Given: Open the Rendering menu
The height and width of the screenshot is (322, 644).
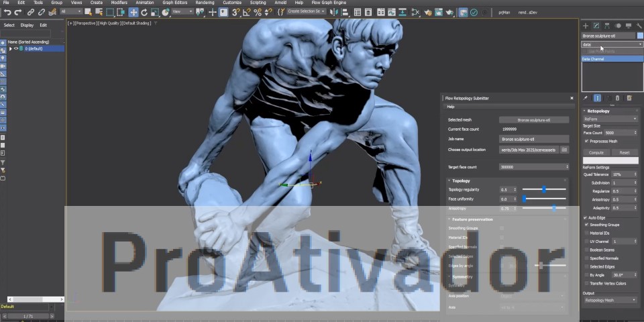Looking at the screenshot, I should click(x=205, y=3).
